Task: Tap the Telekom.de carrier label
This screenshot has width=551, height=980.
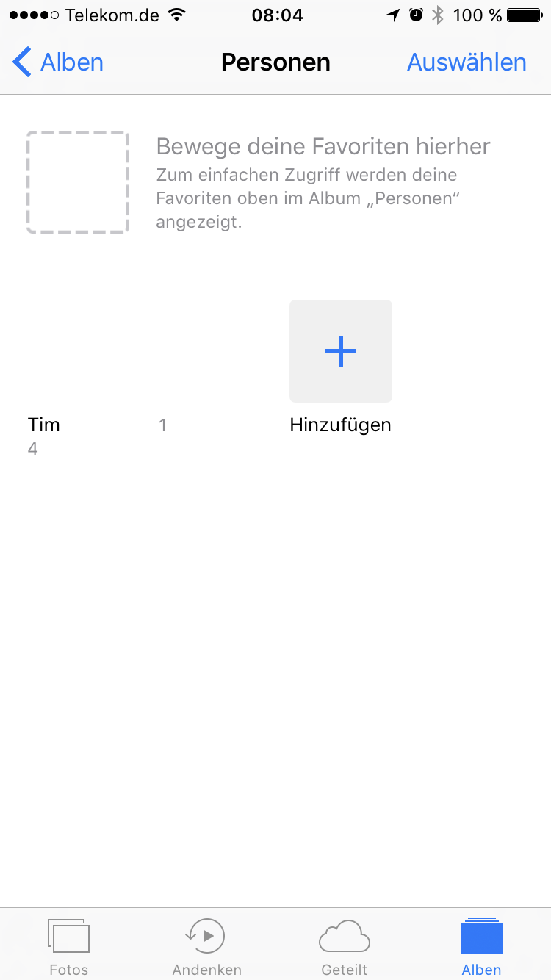Action: tap(112, 15)
